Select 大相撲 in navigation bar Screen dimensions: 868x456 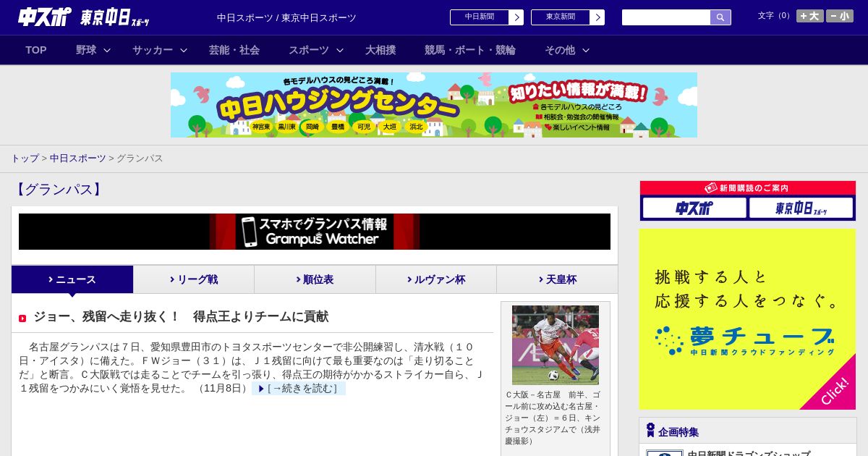click(x=380, y=50)
